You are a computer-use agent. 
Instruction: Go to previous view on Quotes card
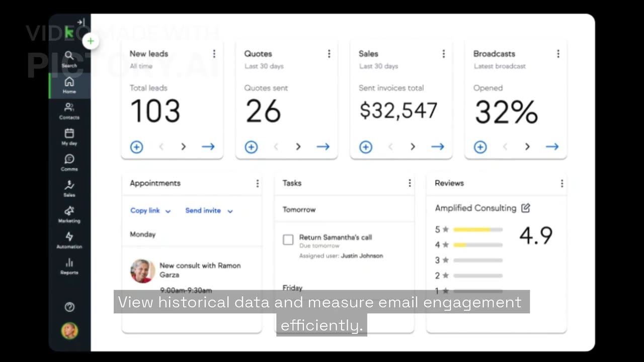[276, 147]
